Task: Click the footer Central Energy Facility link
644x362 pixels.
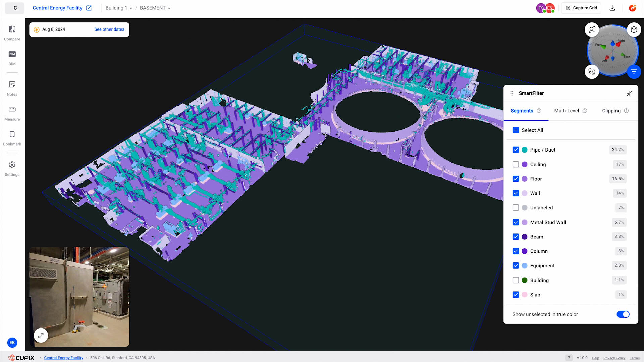Action: pyautogui.click(x=64, y=358)
